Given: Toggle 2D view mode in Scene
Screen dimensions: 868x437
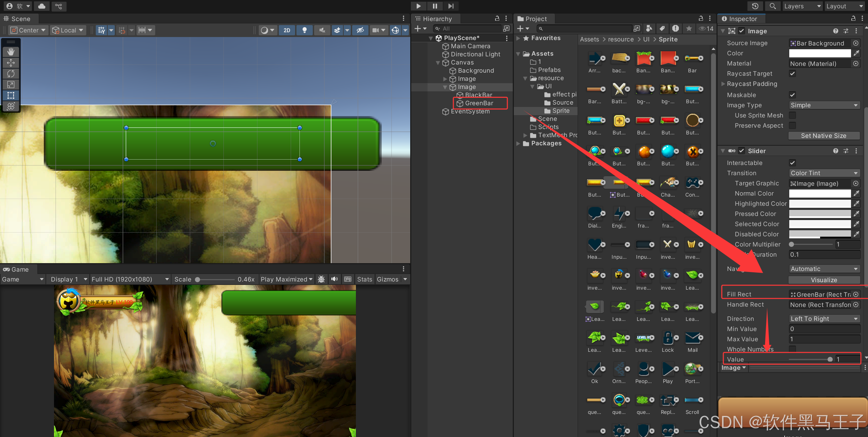Looking at the screenshot, I should coord(287,30).
